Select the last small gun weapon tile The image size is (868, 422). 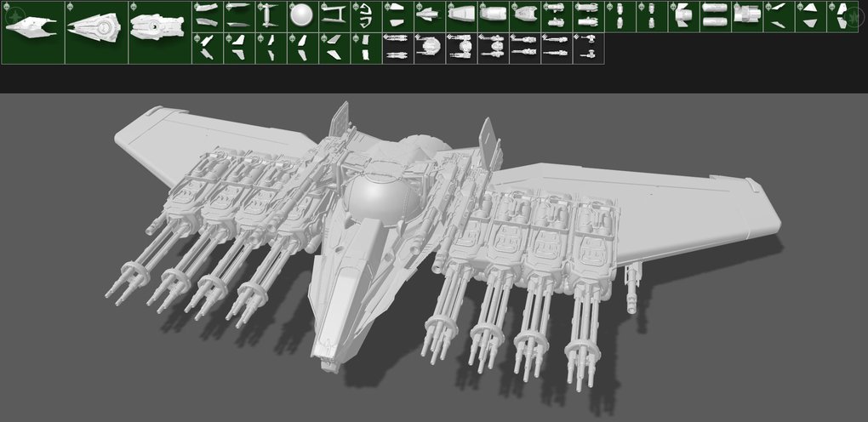tap(588, 47)
